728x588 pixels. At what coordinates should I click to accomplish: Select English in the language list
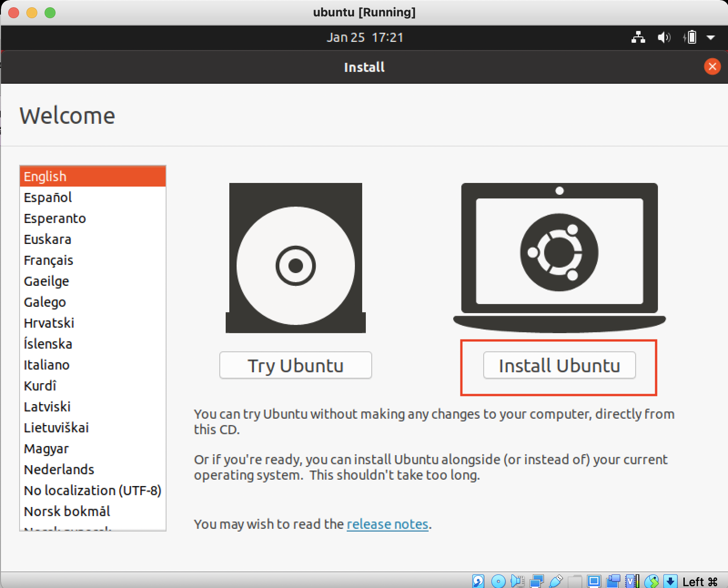click(x=93, y=177)
